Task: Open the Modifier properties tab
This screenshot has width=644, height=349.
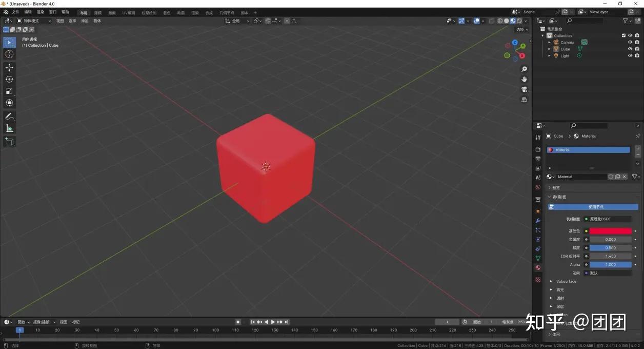Action: click(537, 221)
